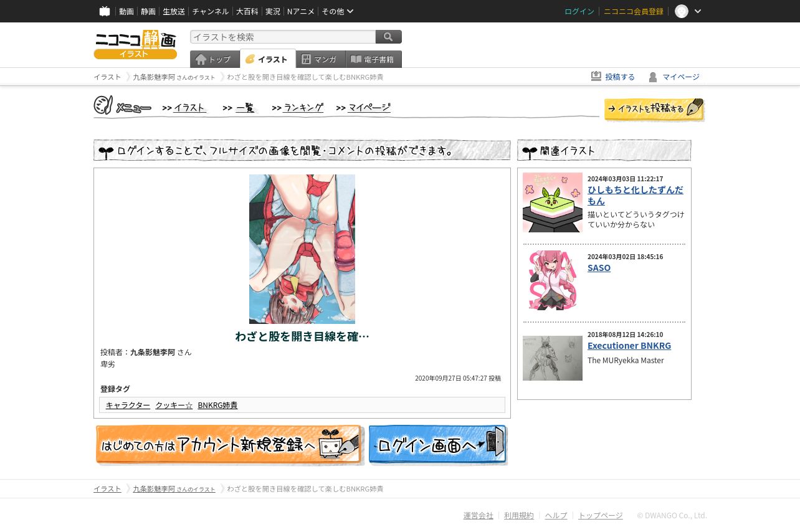Open ランキング in handwritten menu
Screen dimensions: 800x532
click(x=303, y=108)
